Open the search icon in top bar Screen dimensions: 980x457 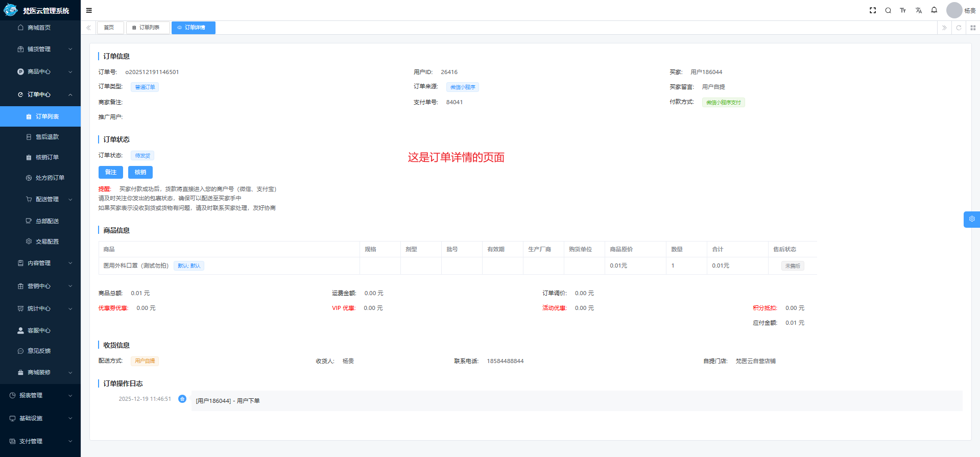(888, 10)
